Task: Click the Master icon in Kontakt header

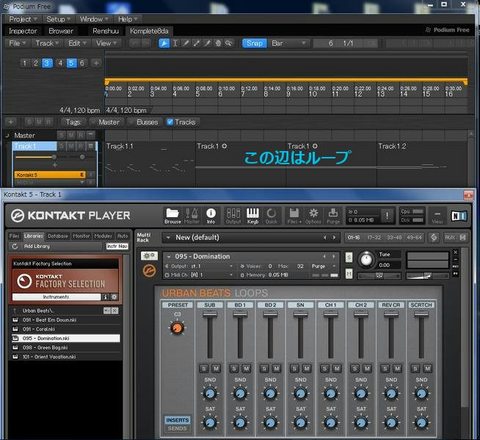Action: coord(192,216)
